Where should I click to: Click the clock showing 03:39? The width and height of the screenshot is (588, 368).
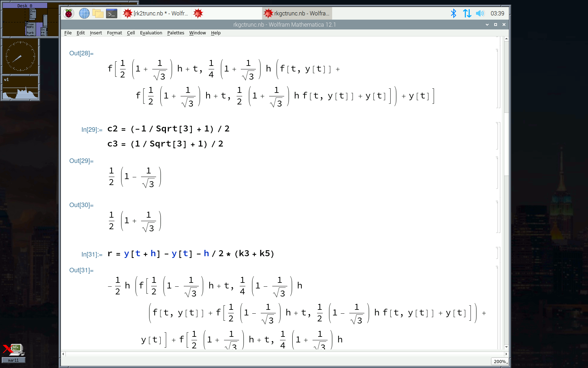coord(497,13)
